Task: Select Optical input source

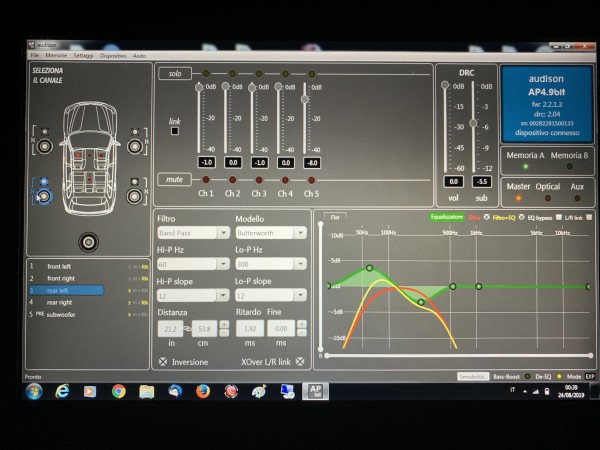Action: [548, 198]
